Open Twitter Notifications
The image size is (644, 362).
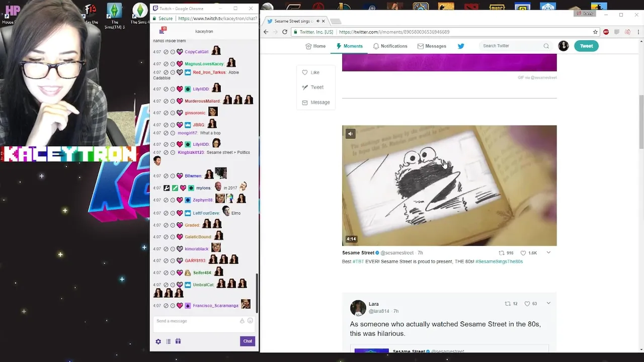390,46
